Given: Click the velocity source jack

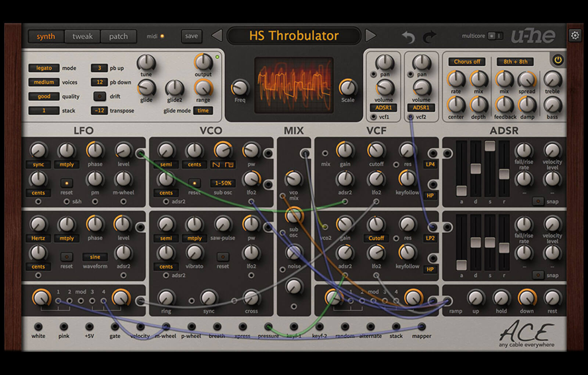Looking at the screenshot, I should coord(141,326).
